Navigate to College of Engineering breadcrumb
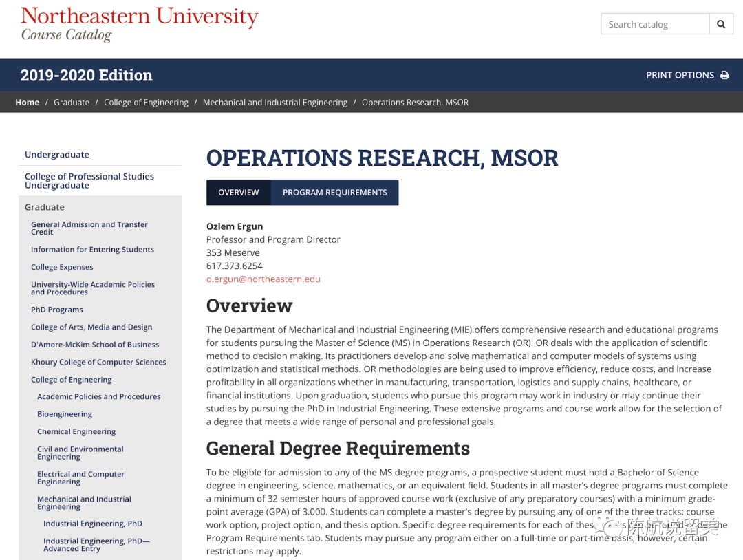This screenshot has width=743, height=560. [146, 102]
